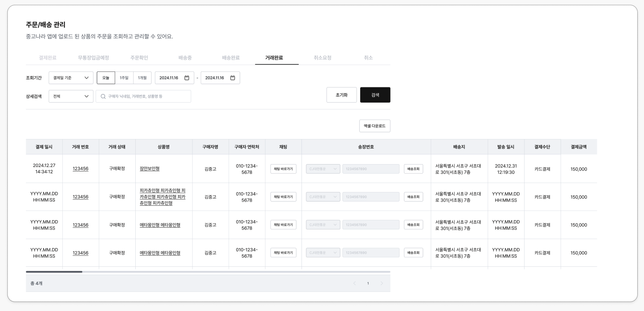Go to previous page arrow

(354, 283)
